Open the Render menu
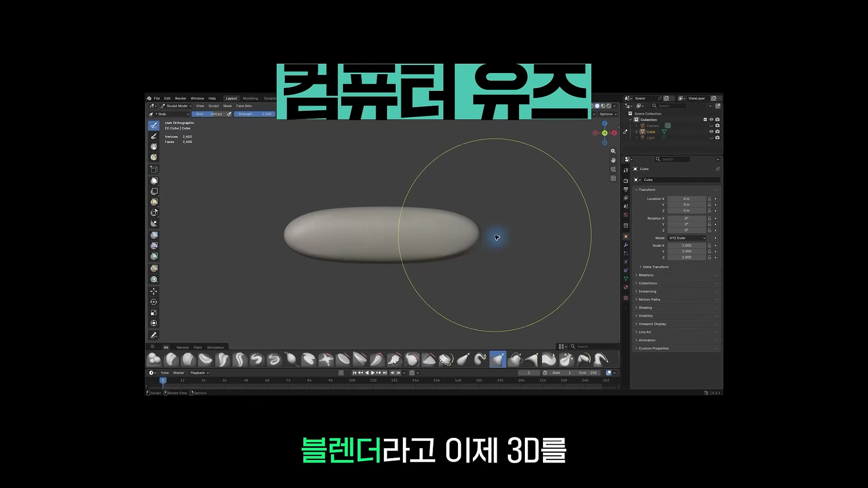868x488 pixels. point(180,99)
